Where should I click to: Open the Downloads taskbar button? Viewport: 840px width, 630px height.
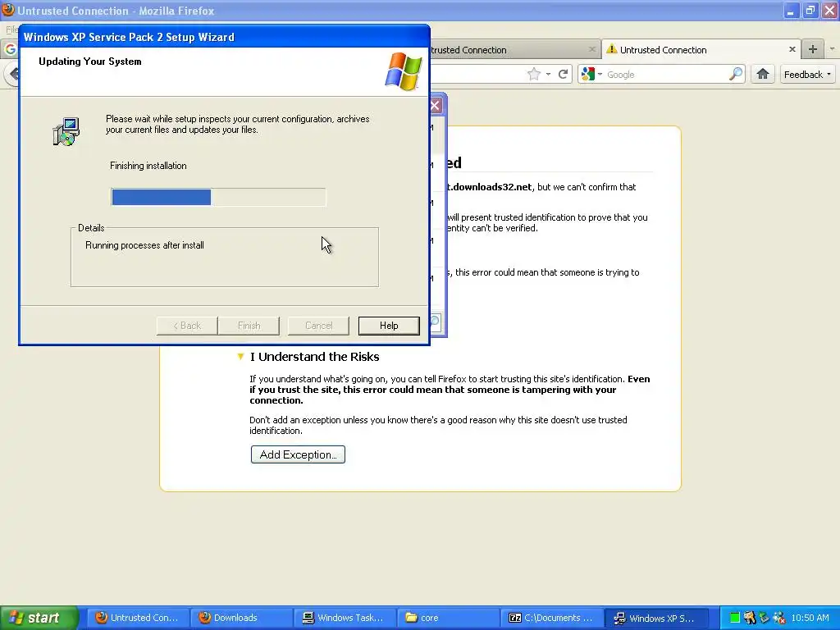(x=241, y=618)
